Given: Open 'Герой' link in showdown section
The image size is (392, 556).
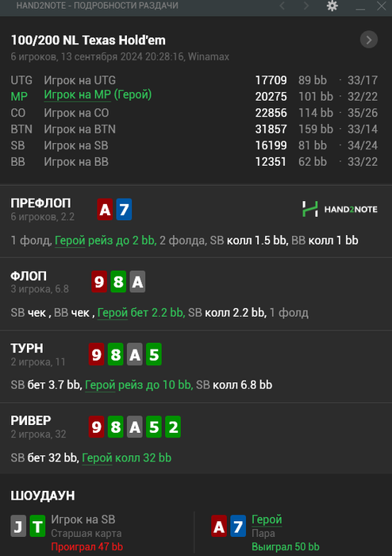Looking at the screenshot, I should click(x=267, y=519).
